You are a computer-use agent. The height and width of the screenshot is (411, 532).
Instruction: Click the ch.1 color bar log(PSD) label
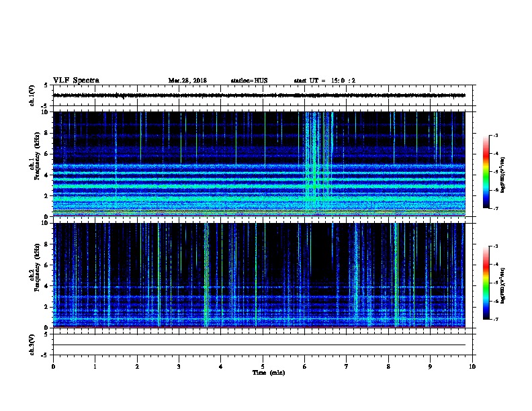(502, 175)
